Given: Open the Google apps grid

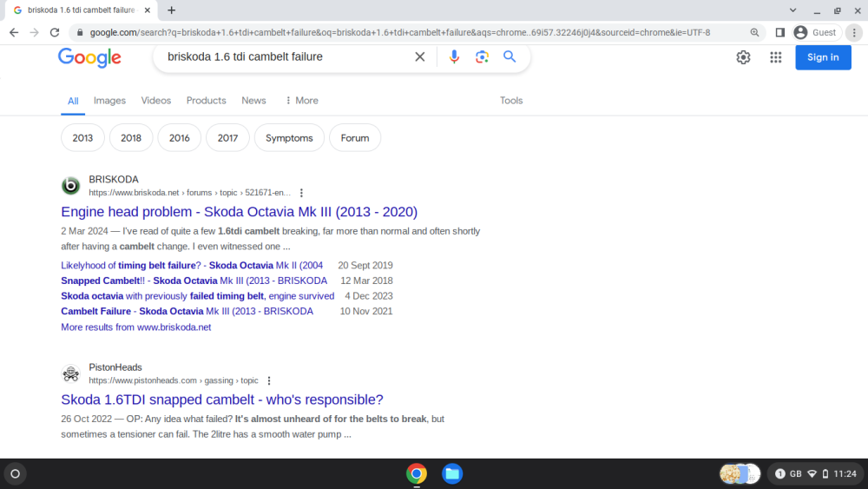Looking at the screenshot, I should point(775,57).
